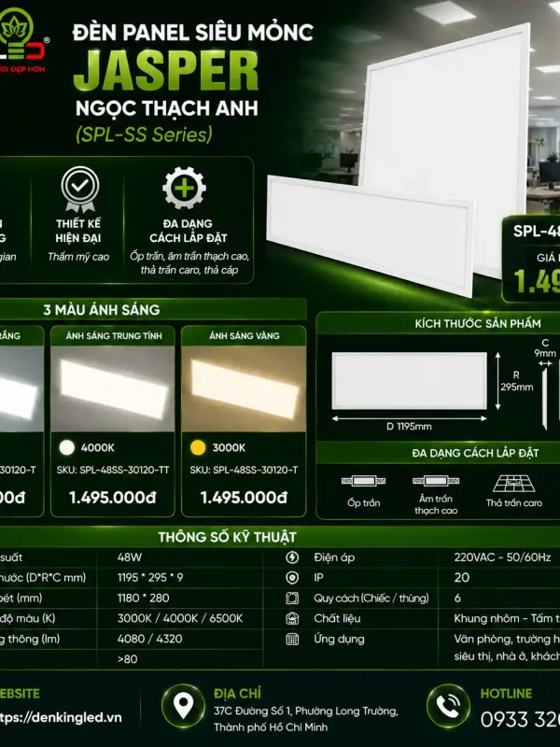Image resolution: width=560 pixels, height=747 pixels.
Task: Click the THIẾT KẾ HIỆN ĐẠI feature text
Action: [78, 231]
